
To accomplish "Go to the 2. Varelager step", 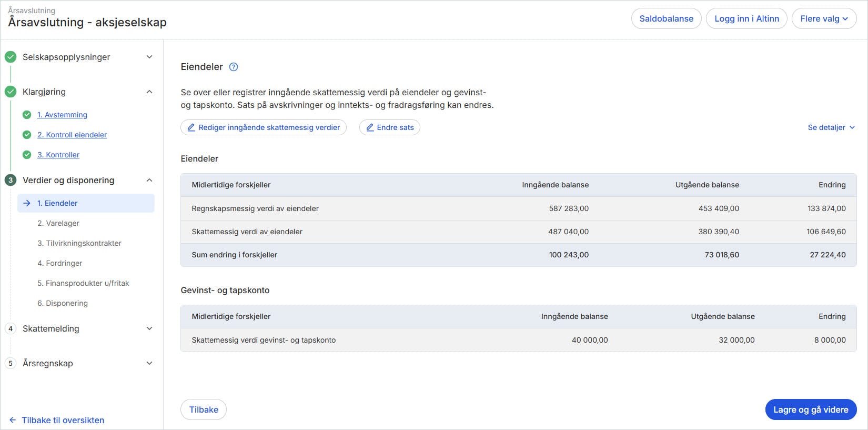I will (58, 223).
